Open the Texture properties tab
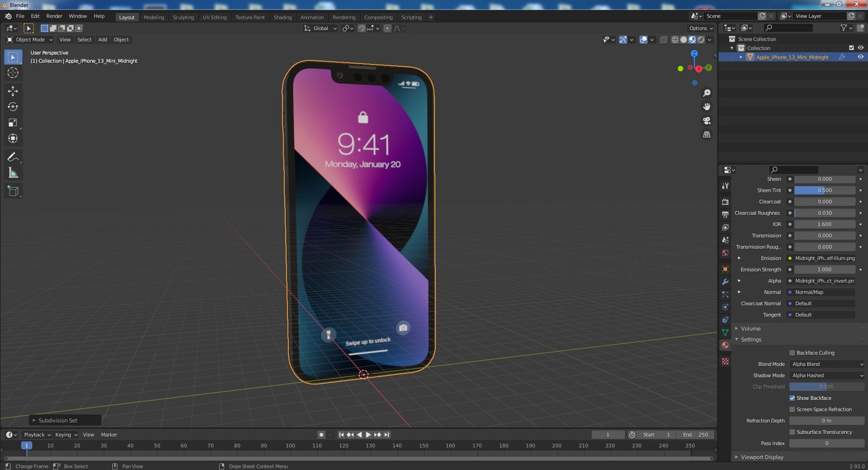 (725, 361)
